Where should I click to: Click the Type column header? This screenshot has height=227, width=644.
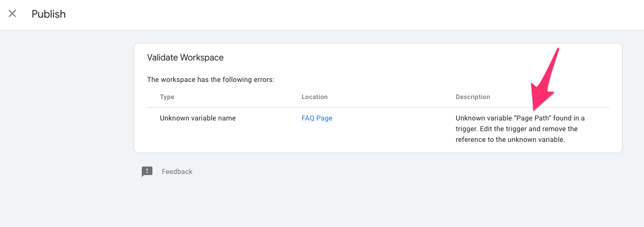pos(167,97)
